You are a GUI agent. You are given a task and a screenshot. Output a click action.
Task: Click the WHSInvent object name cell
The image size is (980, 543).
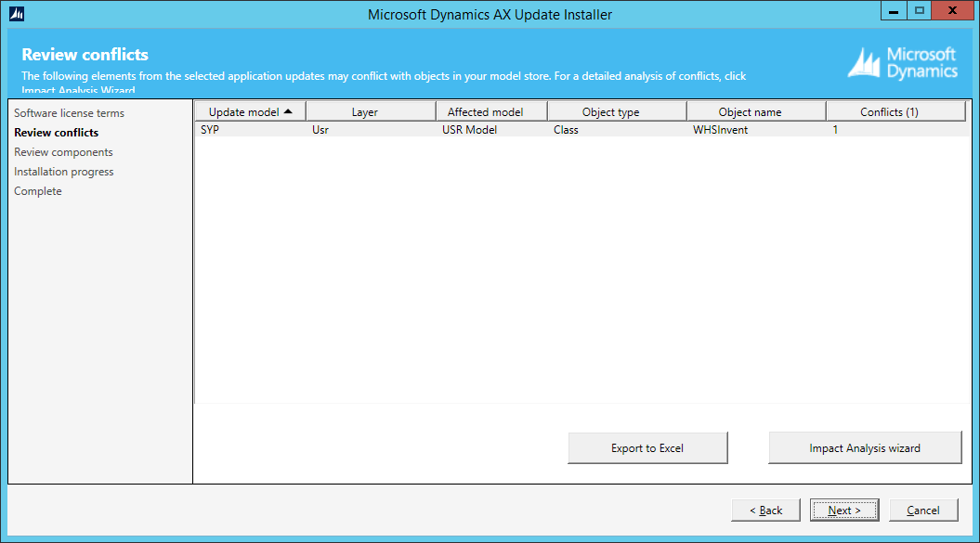coord(720,130)
